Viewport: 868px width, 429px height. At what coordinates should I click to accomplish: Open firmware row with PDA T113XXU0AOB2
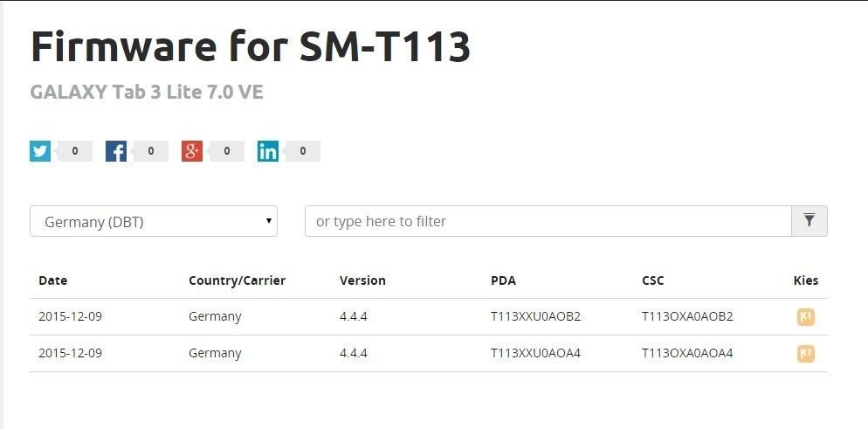429,316
